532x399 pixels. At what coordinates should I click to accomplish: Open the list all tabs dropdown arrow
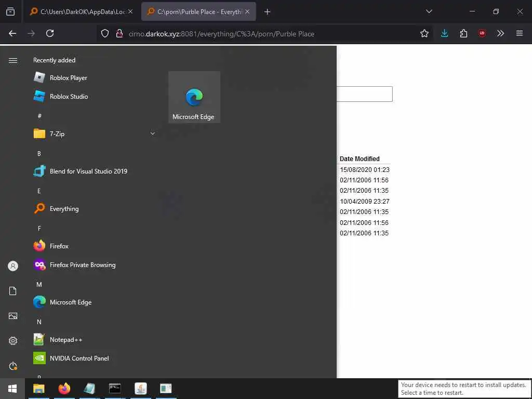pyautogui.click(x=429, y=11)
